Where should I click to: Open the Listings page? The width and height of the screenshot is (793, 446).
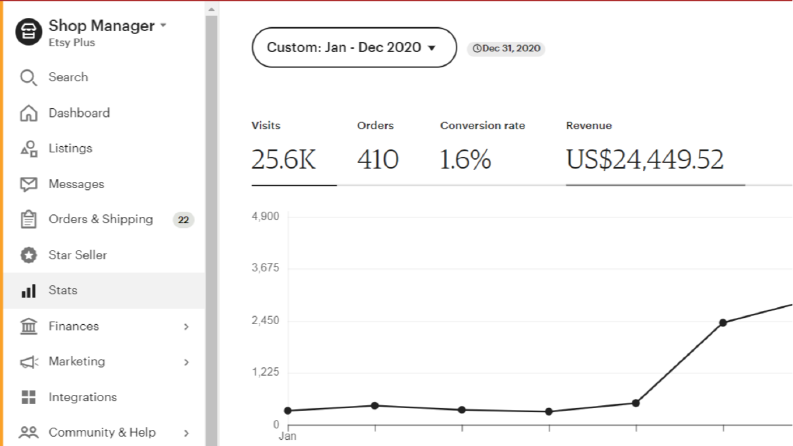tap(70, 148)
